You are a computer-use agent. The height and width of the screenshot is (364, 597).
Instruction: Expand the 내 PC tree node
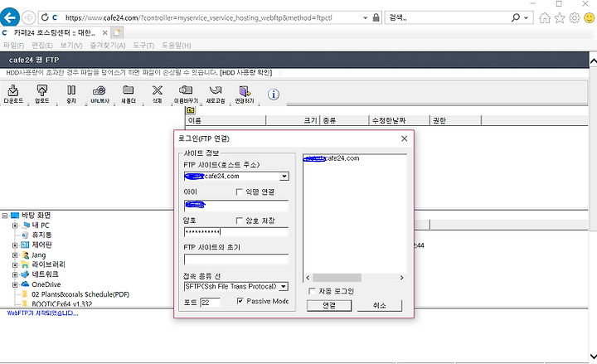tap(15, 226)
